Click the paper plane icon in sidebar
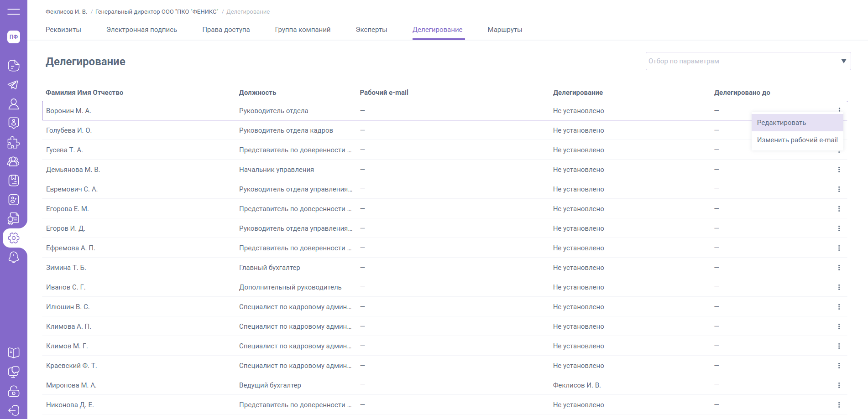The image size is (868, 419). (x=14, y=85)
